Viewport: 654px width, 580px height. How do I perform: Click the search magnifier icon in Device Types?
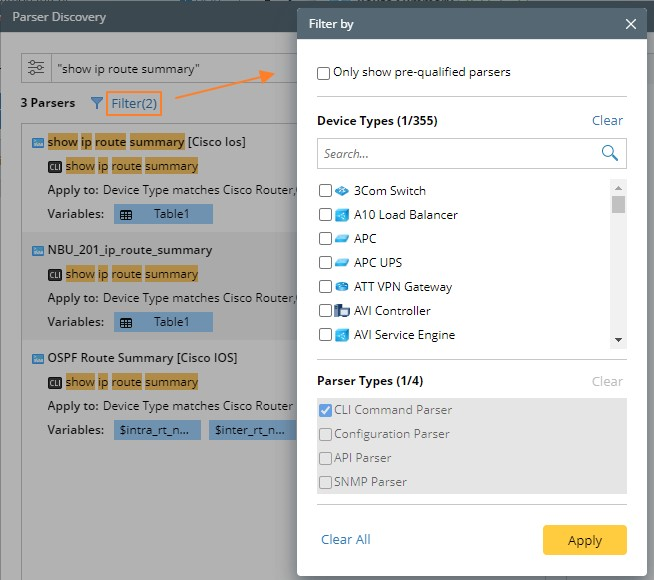click(609, 153)
